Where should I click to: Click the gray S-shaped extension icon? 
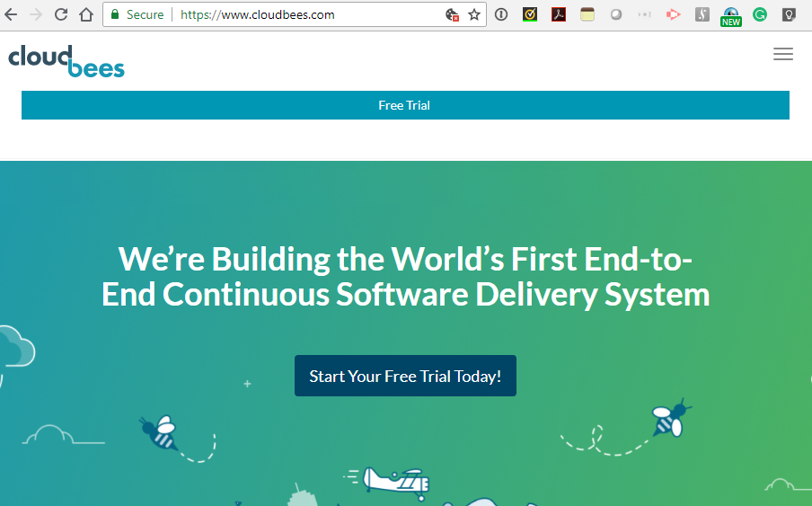pos(702,14)
